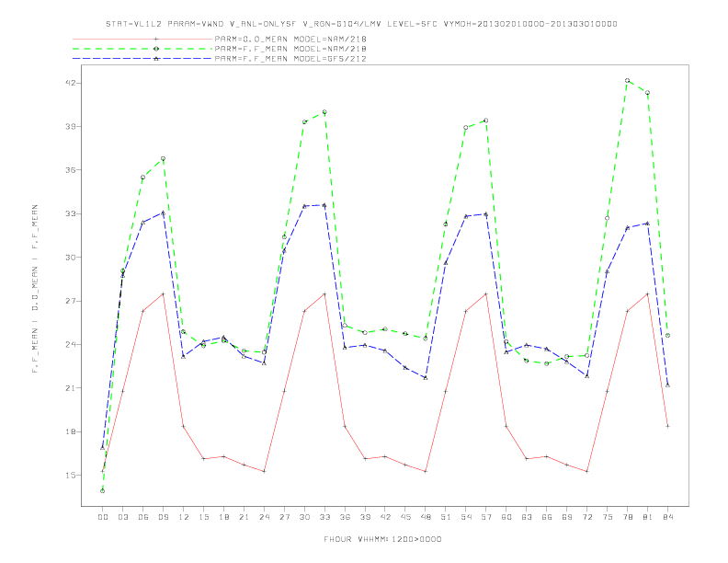The width and height of the screenshot is (728, 563).
Task: Click x-axis tick label 15
Action: [203, 517]
